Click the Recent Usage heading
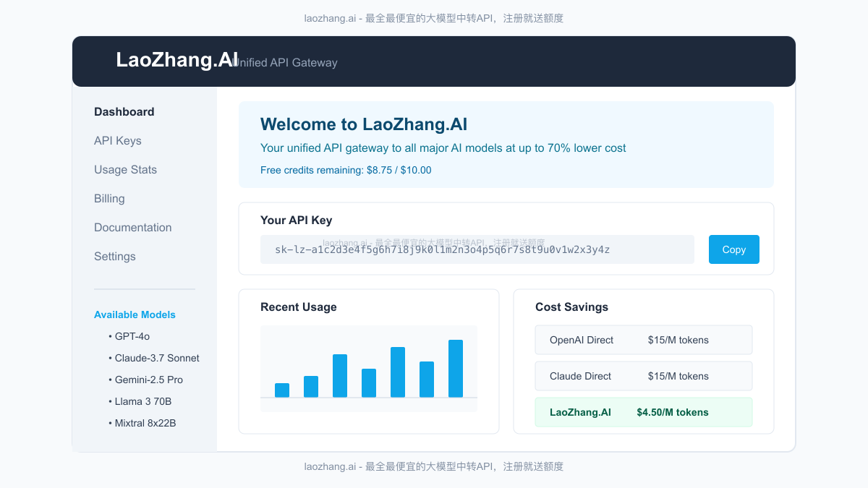 [299, 307]
